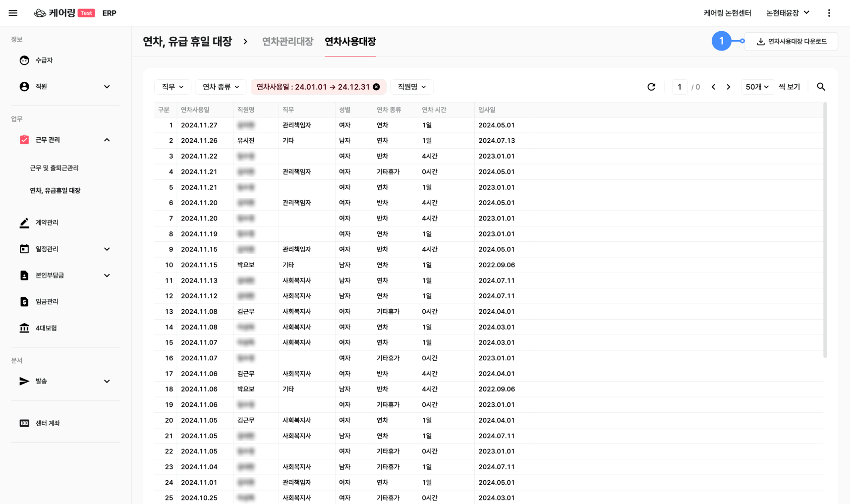Viewport: 850px width, 504px height.
Task: Click the page number input field
Action: pos(680,87)
